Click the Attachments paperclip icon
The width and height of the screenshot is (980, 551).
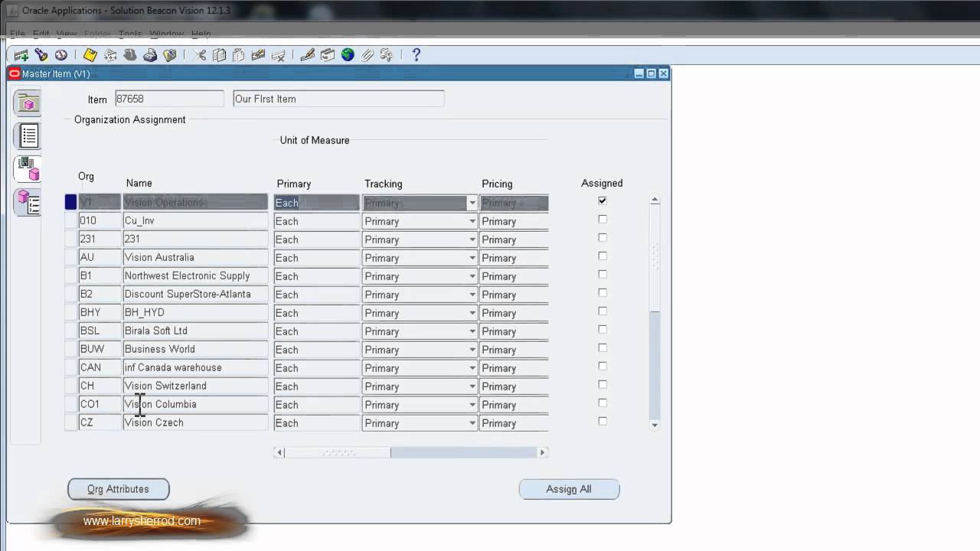click(367, 55)
